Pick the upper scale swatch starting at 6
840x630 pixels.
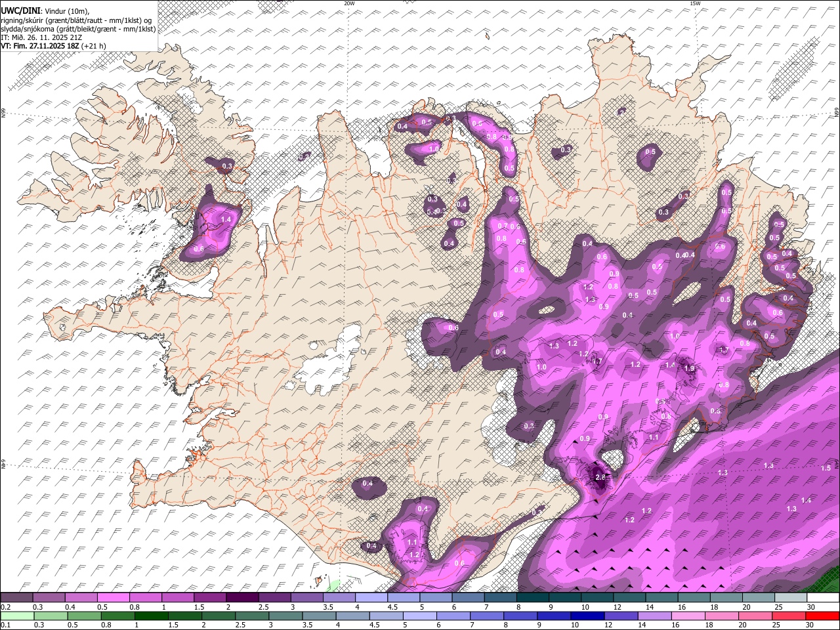468,598
